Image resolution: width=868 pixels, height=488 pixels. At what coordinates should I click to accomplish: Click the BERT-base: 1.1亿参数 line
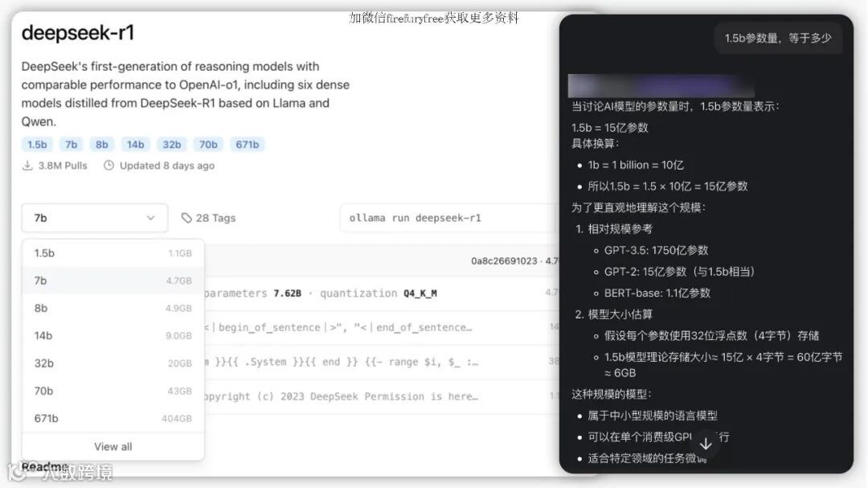coord(657,293)
